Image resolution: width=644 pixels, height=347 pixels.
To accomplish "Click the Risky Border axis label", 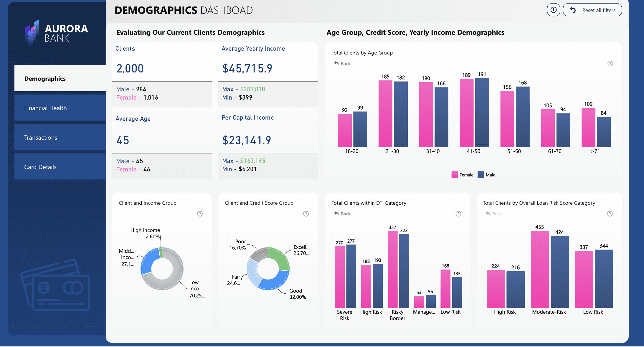I will click(397, 315).
